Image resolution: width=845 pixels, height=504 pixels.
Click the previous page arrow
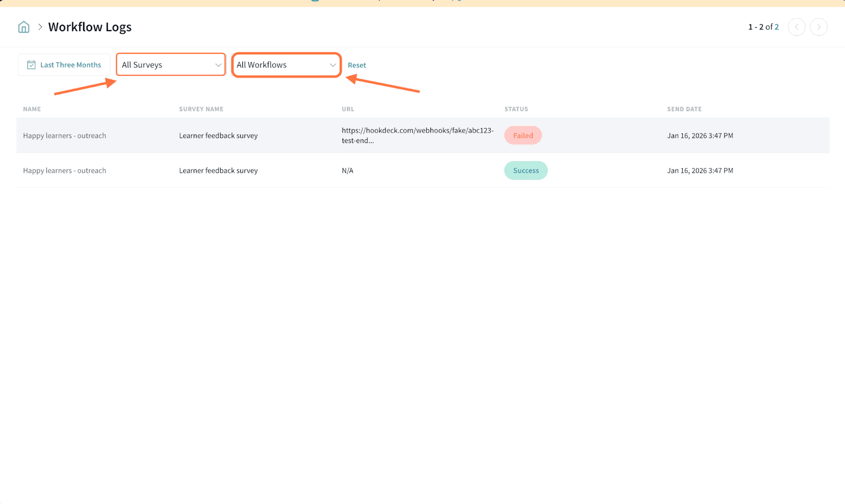click(x=796, y=27)
